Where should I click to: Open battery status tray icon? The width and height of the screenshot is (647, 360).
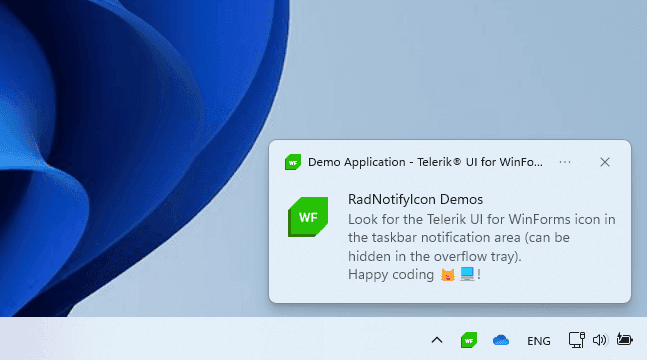pyautogui.click(x=624, y=339)
